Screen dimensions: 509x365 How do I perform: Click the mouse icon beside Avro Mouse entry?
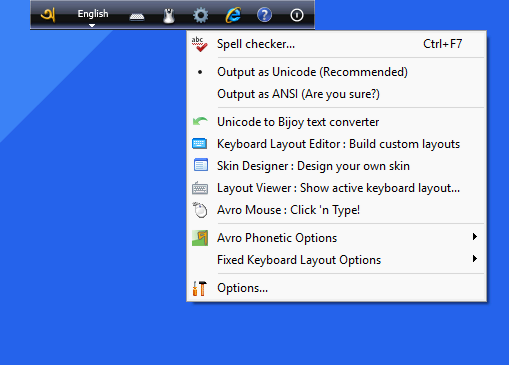[200, 210]
